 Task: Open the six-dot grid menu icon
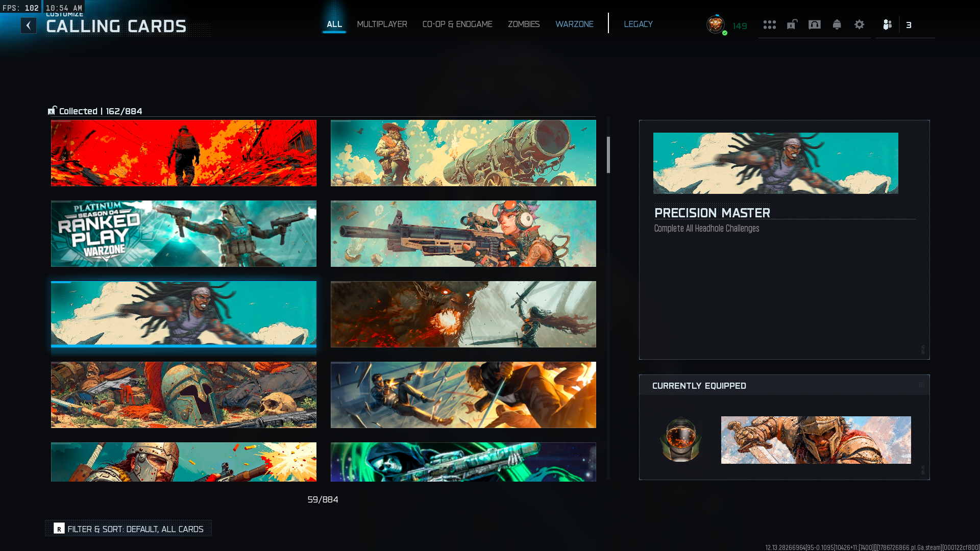click(770, 24)
